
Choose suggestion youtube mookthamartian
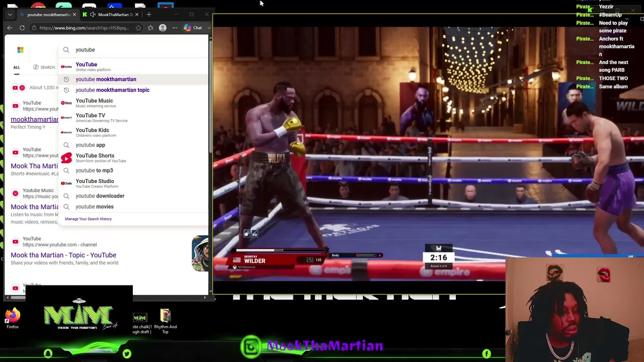[x=133, y=79]
